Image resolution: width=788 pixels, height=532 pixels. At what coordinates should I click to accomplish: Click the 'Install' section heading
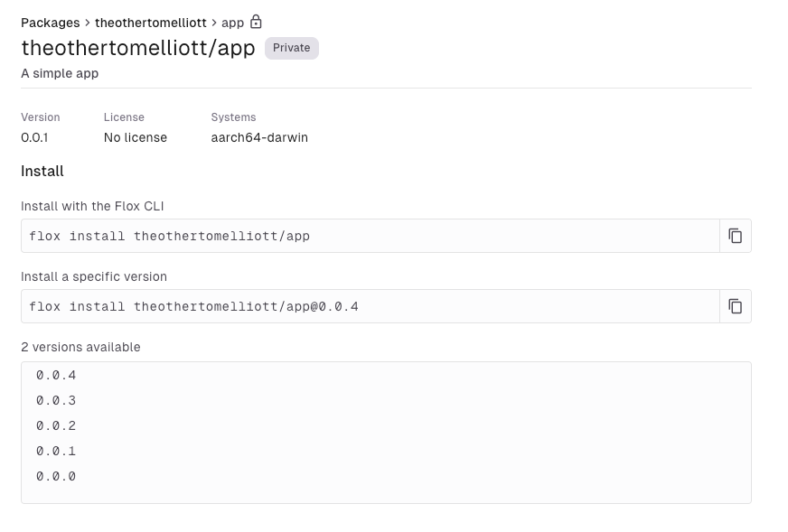click(42, 172)
